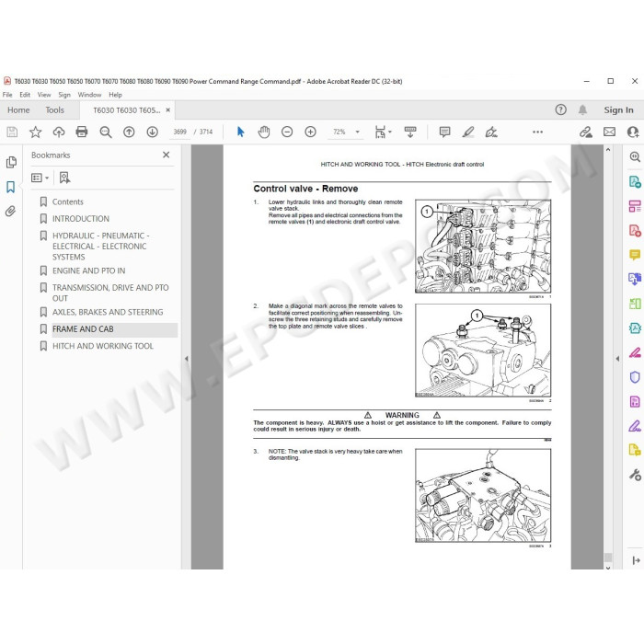This screenshot has width=644, height=644.
Task: Open the 72% zoom level dropdown
Action: coord(357,132)
